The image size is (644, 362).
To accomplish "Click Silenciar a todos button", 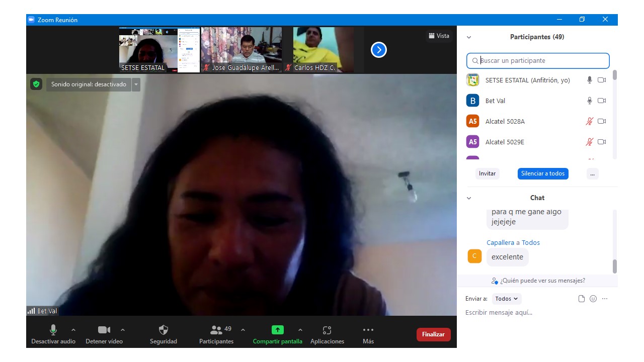I will 543,173.
